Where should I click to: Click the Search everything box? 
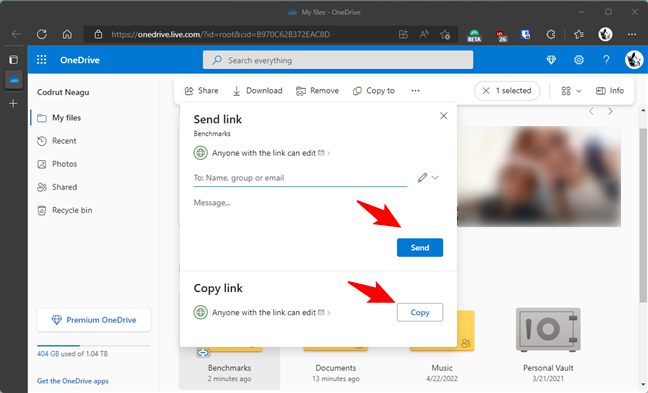pyautogui.click(x=338, y=60)
